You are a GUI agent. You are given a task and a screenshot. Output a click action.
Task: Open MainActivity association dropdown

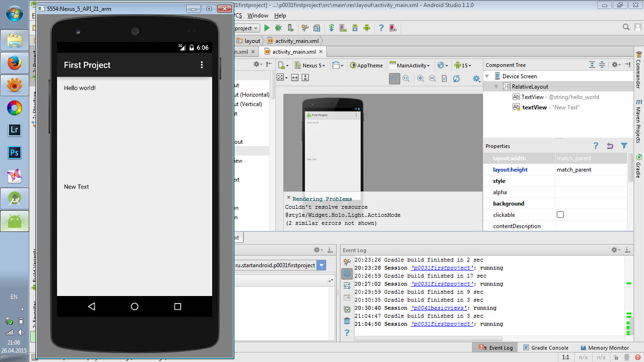pyautogui.click(x=410, y=66)
